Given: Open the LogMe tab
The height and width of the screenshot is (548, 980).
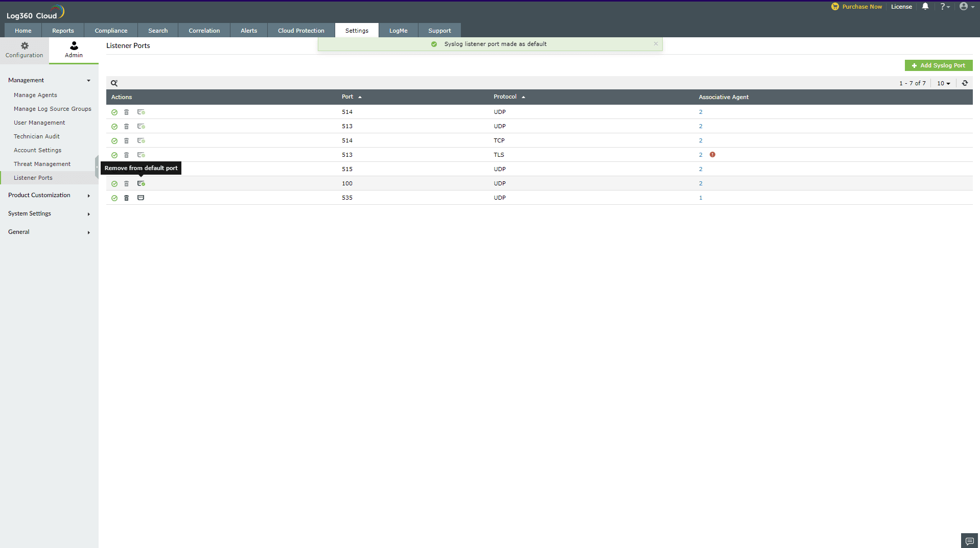Looking at the screenshot, I should [x=398, y=31].
